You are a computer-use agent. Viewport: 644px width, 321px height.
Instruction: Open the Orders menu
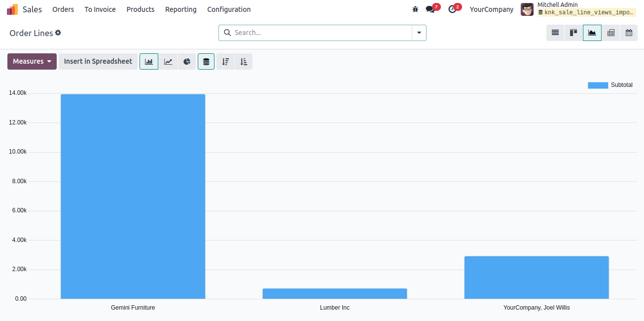click(x=63, y=9)
